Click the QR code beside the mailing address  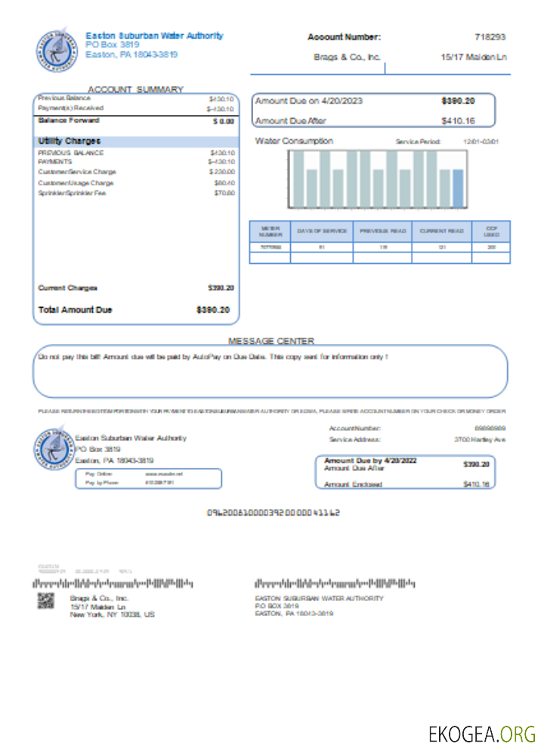47,601
